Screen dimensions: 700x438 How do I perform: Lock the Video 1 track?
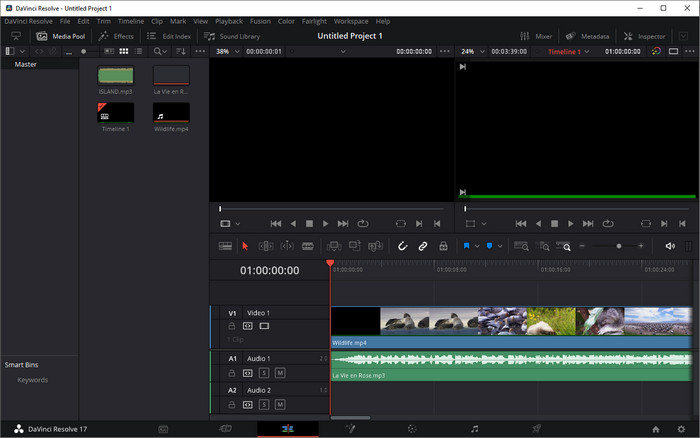(232, 326)
